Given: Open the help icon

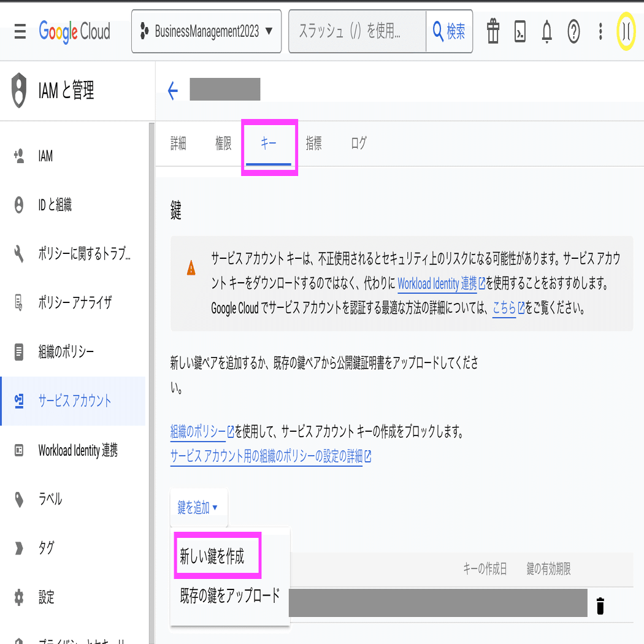Looking at the screenshot, I should coord(573,32).
